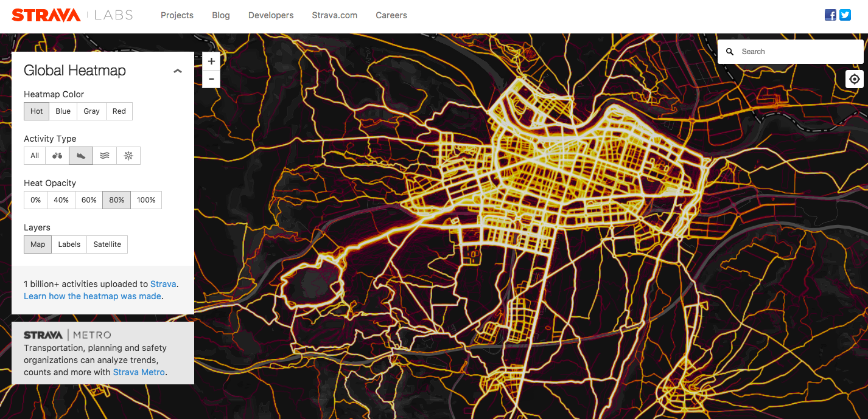The width and height of the screenshot is (868, 419).
Task: Click the Search input field
Action: click(x=797, y=52)
